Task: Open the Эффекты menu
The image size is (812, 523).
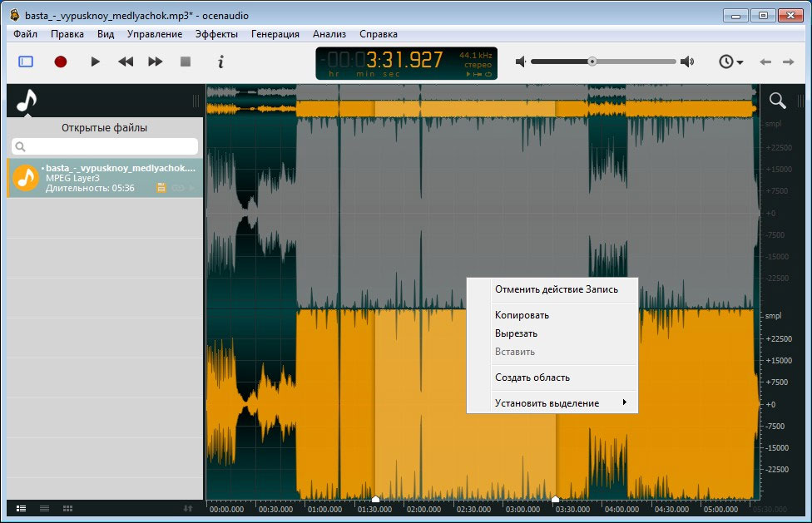Action: pyautogui.click(x=216, y=34)
